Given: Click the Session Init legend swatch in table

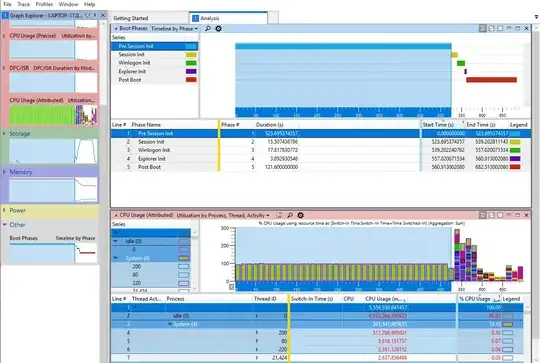Looking at the screenshot, I should 515,142.
